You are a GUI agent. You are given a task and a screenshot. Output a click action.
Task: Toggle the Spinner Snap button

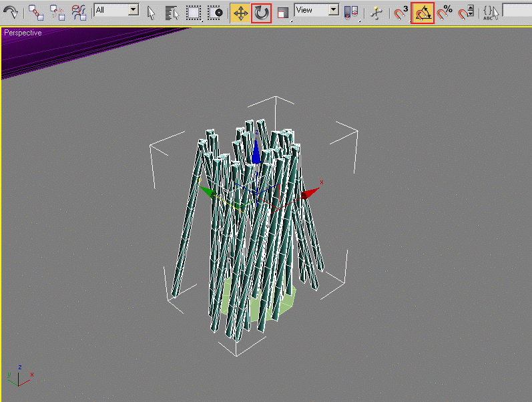[x=466, y=13]
